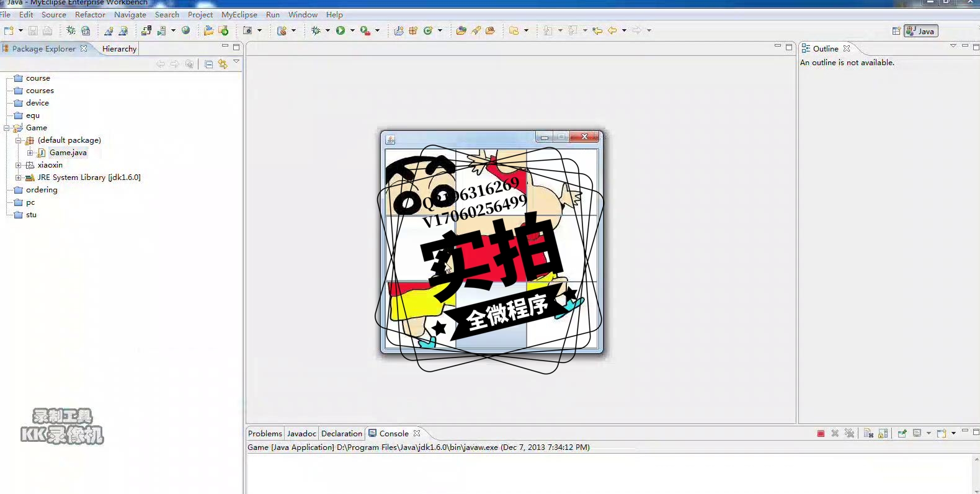
Task: Click the Print icon in toolbar
Action: (x=48, y=30)
